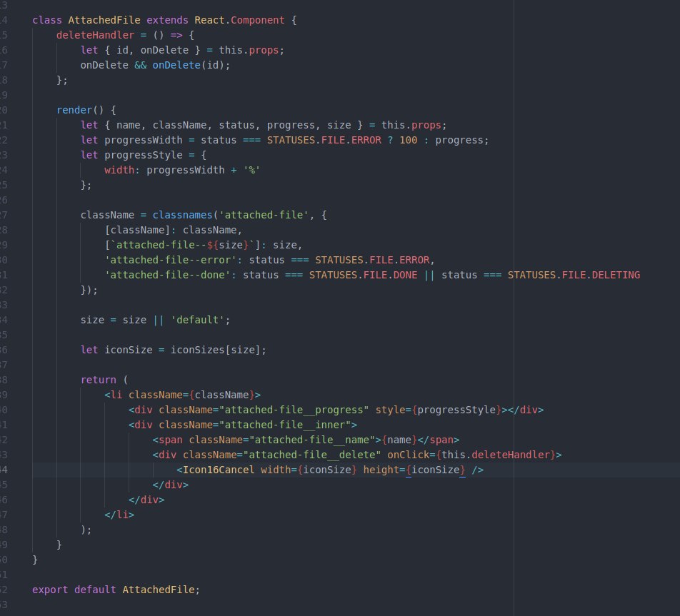Image resolution: width=680 pixels, height=616 pixels.
Task: Click 'STATUSES.FILE.DELETING' constant
Action: click(x=574, y=276)
